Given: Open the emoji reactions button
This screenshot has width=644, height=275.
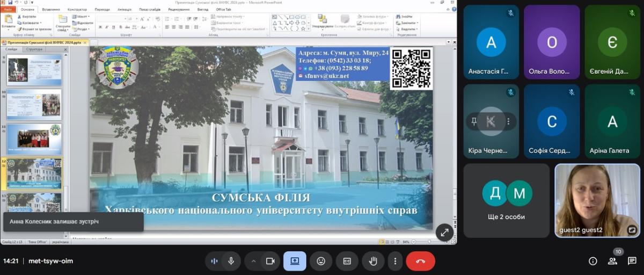Looking at the screenshot, I should [321, 261].
